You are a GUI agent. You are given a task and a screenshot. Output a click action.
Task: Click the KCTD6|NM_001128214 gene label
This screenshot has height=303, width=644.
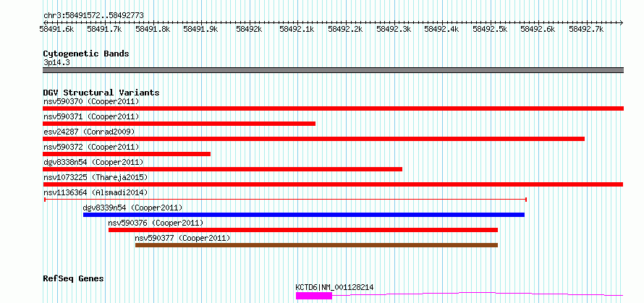click(335, 287)
